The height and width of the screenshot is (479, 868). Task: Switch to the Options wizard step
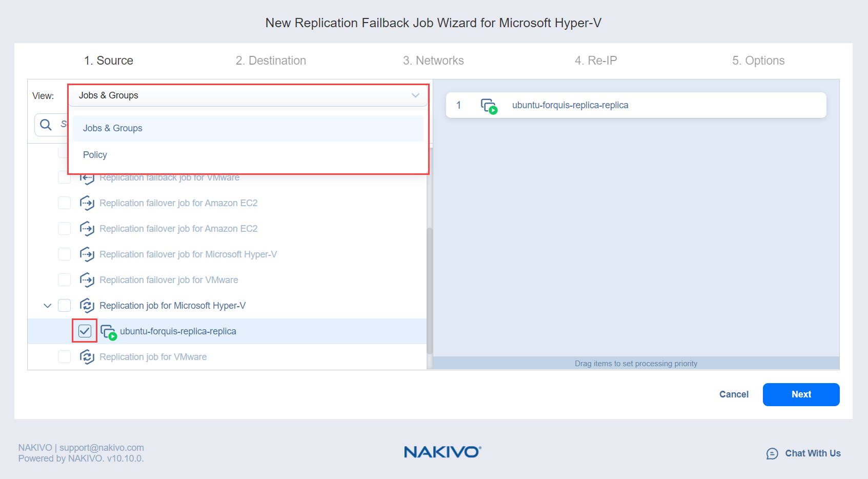[x=758, y=61]
